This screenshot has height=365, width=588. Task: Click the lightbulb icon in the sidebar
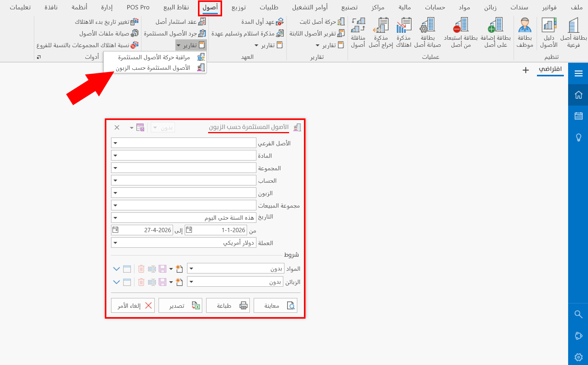[x=578, y=138]
